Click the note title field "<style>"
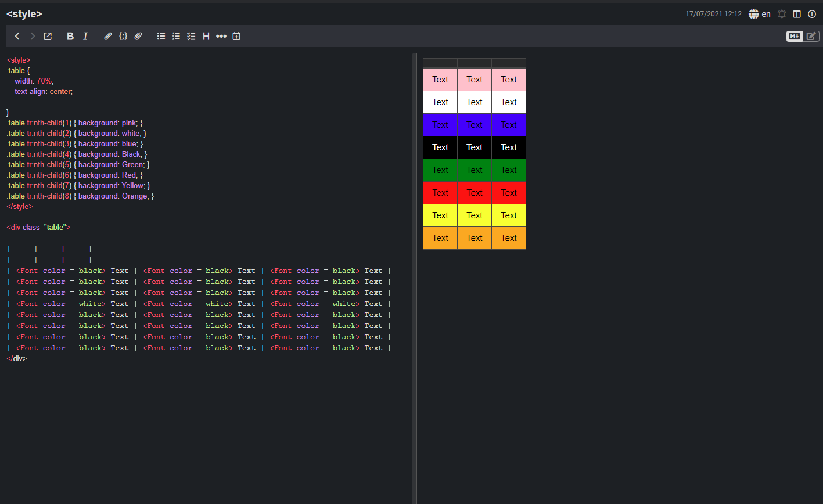This screenshot has width=823, height=504. (x=24, y=14)
